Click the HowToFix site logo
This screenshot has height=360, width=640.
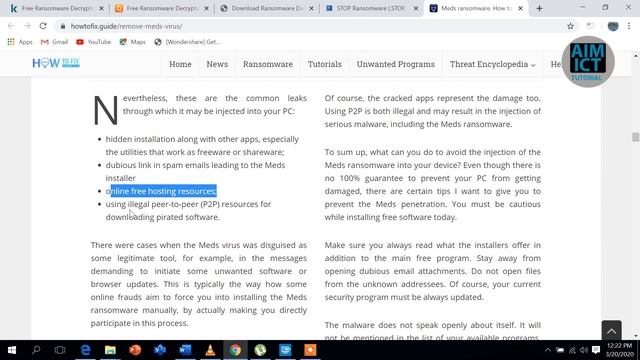[56, 63]
